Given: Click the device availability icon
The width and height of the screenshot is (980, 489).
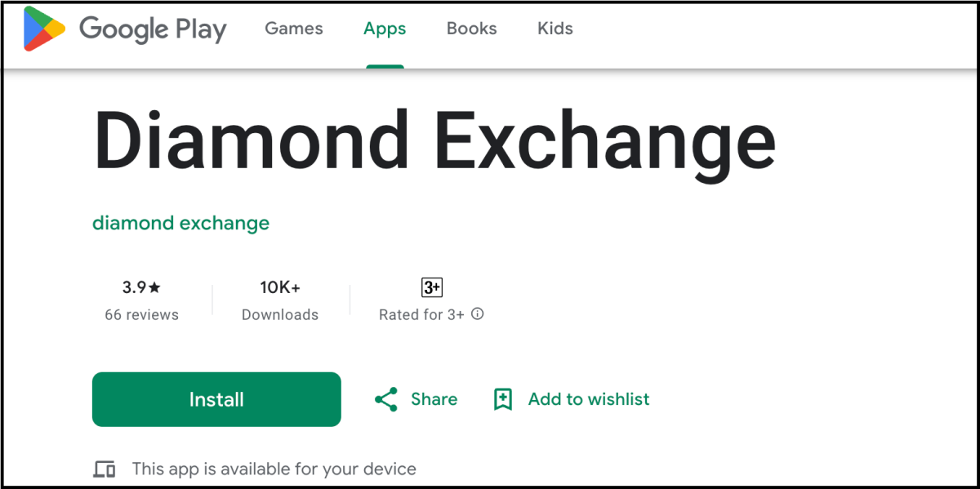Looking at the screenshot, I should click(105, 468).
